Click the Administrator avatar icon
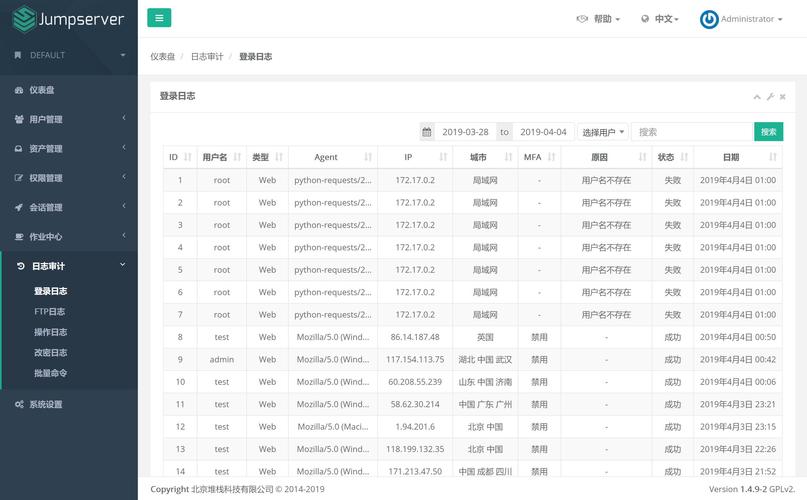 click(709, 19)
